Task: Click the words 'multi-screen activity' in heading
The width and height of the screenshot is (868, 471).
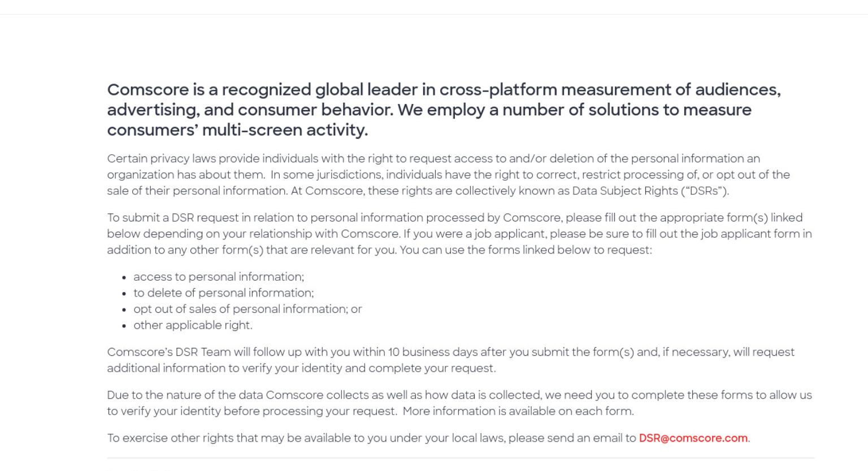Action: (x=285, y=130)
